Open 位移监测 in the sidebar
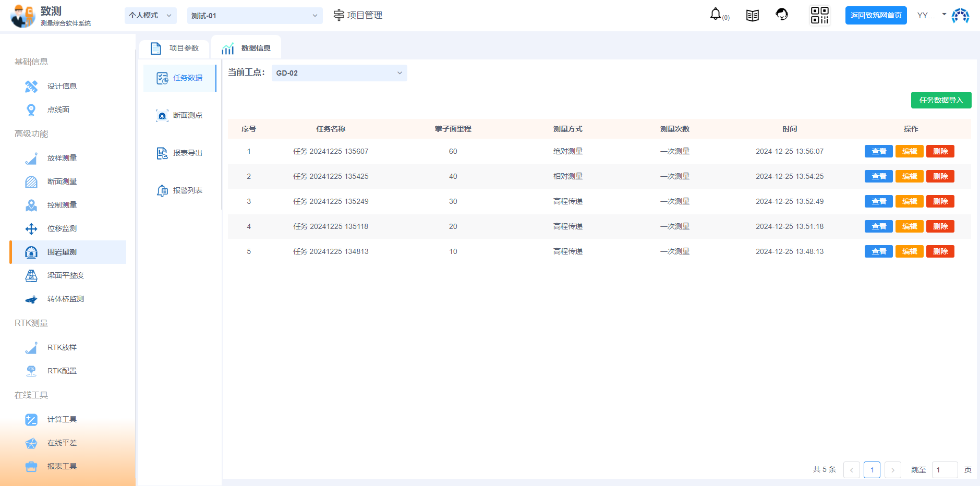980x486 pixels. click(62, 228)
